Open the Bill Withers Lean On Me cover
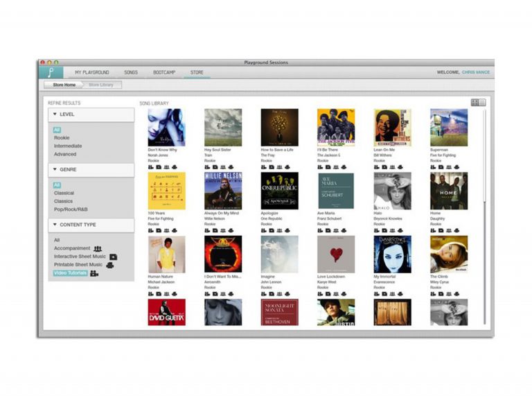Viewport: 532px width, 396px height. click(393, 128)
